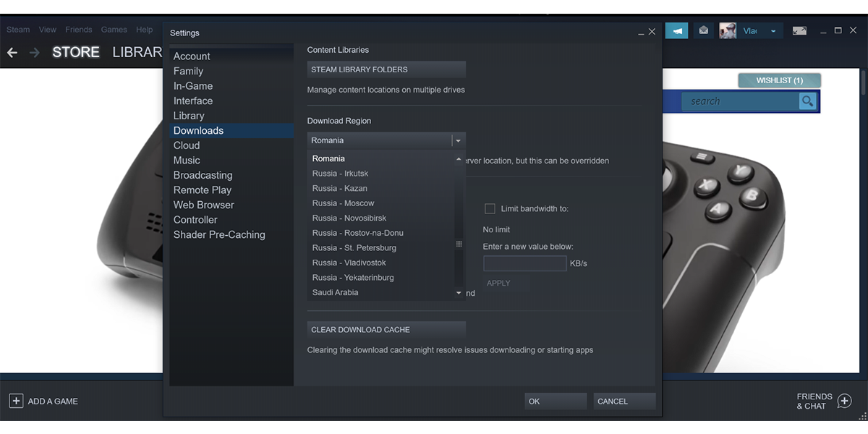Switch to the Controller settings section
The image size is (868, 434).
(195, 219)
